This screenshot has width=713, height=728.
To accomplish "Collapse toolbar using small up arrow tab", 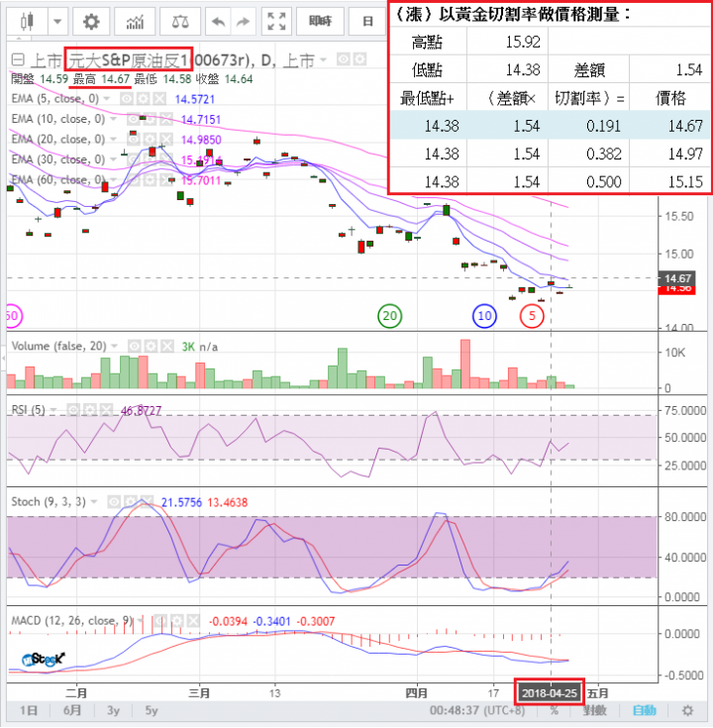I will [x=19, y=39].
